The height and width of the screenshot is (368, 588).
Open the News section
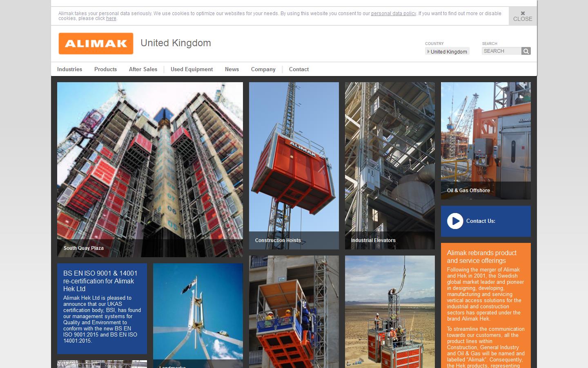point(232,69)
